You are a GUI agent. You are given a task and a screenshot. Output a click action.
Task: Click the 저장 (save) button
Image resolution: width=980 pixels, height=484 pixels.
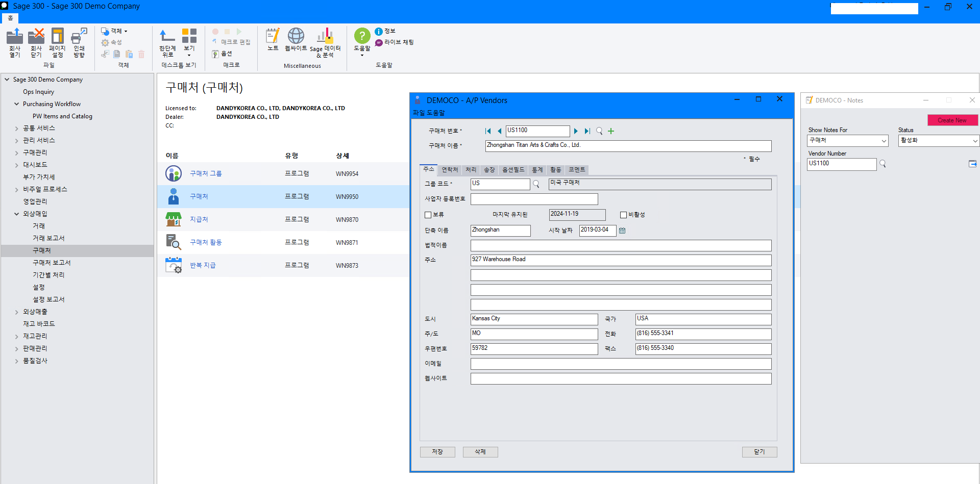(437, 452)
